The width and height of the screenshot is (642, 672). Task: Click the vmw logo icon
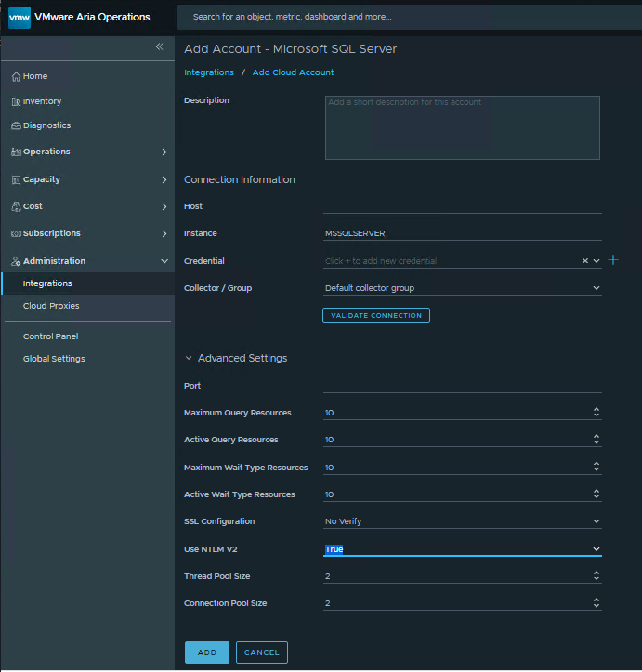(20, 17)
